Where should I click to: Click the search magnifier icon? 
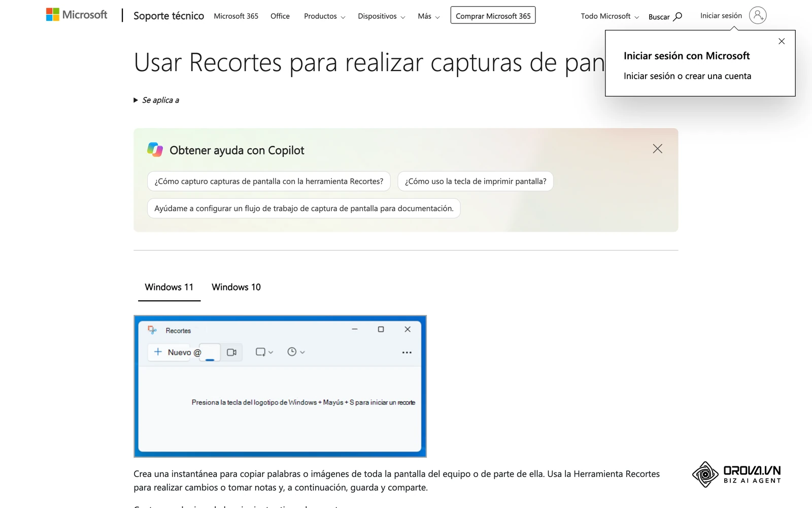[x=678, y=17]
